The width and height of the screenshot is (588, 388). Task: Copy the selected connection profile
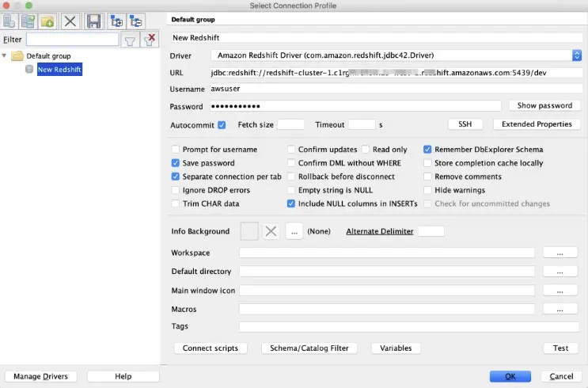(28, 21)
